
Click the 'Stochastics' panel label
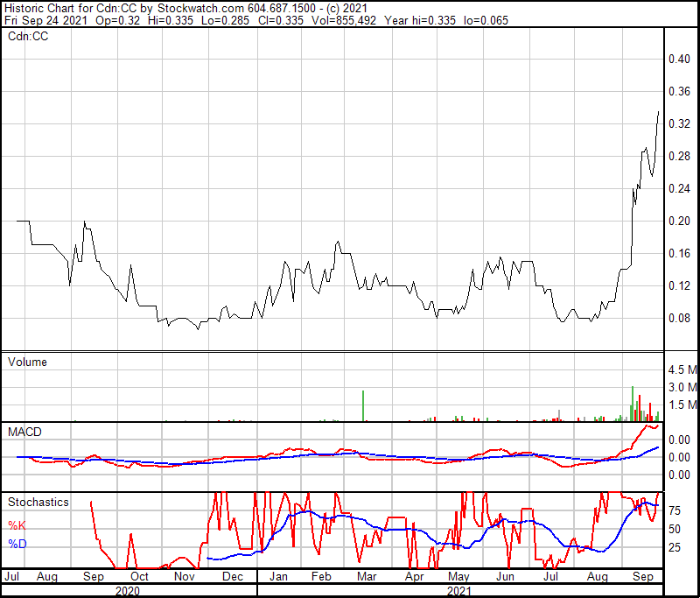tap(38, 503)
